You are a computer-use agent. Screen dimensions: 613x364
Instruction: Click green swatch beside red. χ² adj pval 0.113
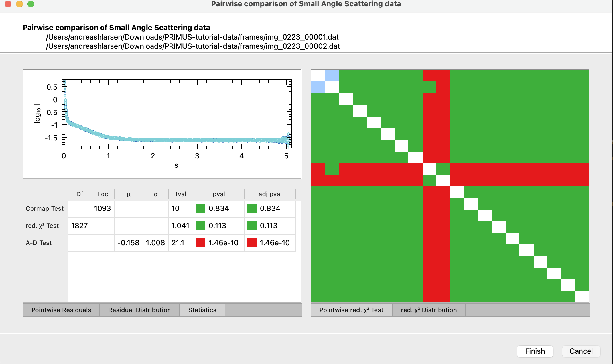pyautogui.click(x=252, y=226)
